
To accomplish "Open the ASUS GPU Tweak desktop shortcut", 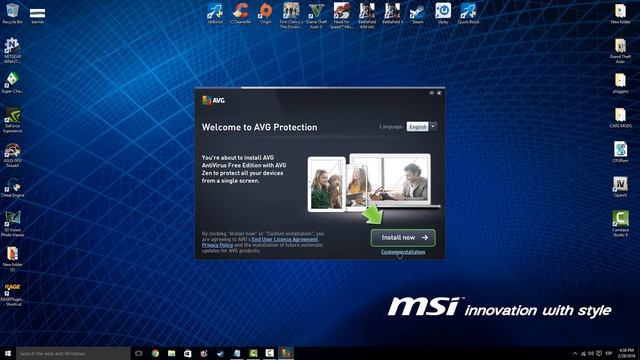I will 12,155.
